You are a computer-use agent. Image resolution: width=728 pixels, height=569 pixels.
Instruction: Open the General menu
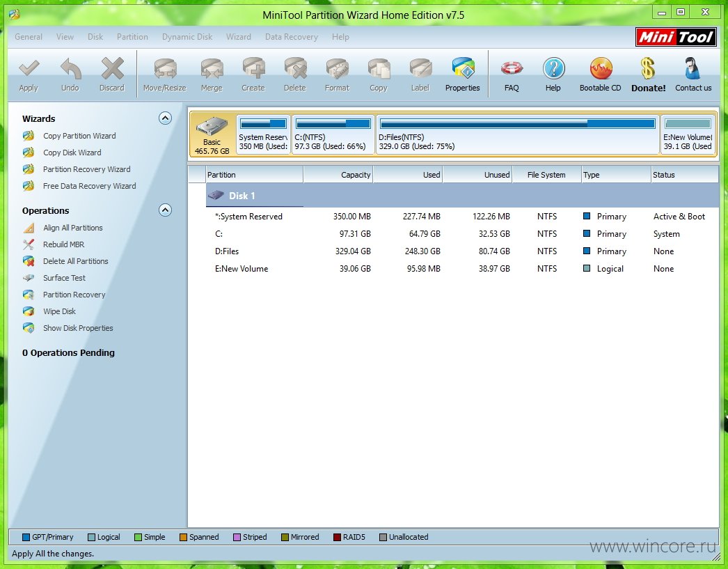pos(29,37)
